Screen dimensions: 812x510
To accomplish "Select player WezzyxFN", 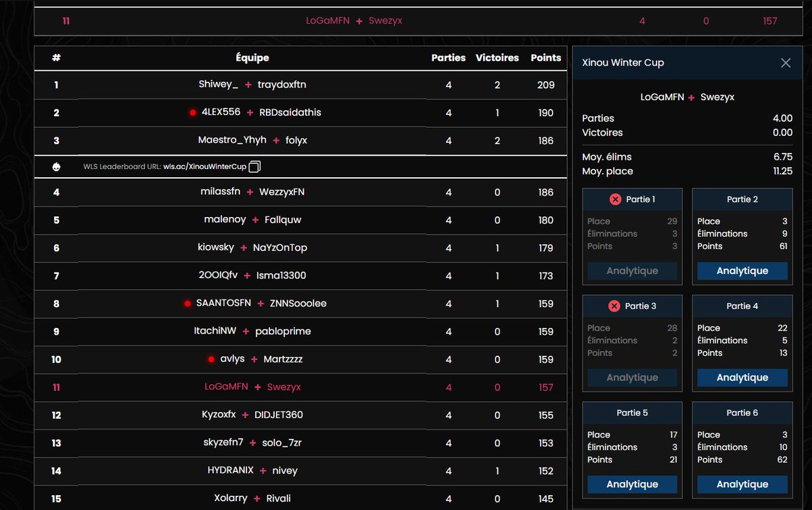I will pyautogui.click(x=282, y=192).
